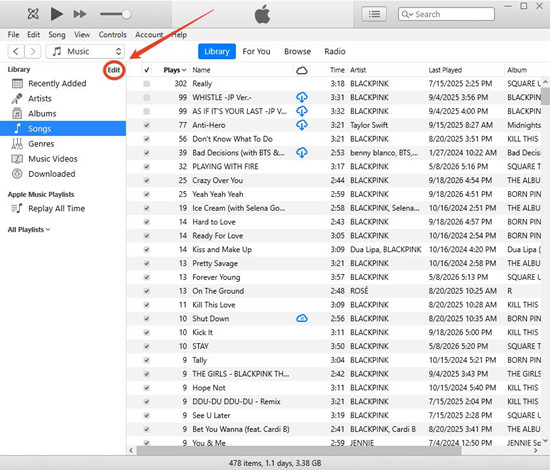Adjust the volume slider knob
This screenshot has height=470, width=550.
pos(126,14)
